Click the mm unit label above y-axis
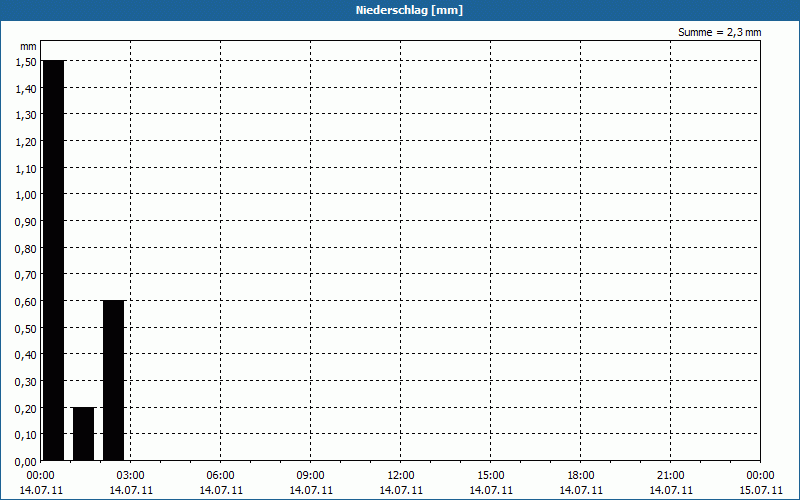 [28, 46]
